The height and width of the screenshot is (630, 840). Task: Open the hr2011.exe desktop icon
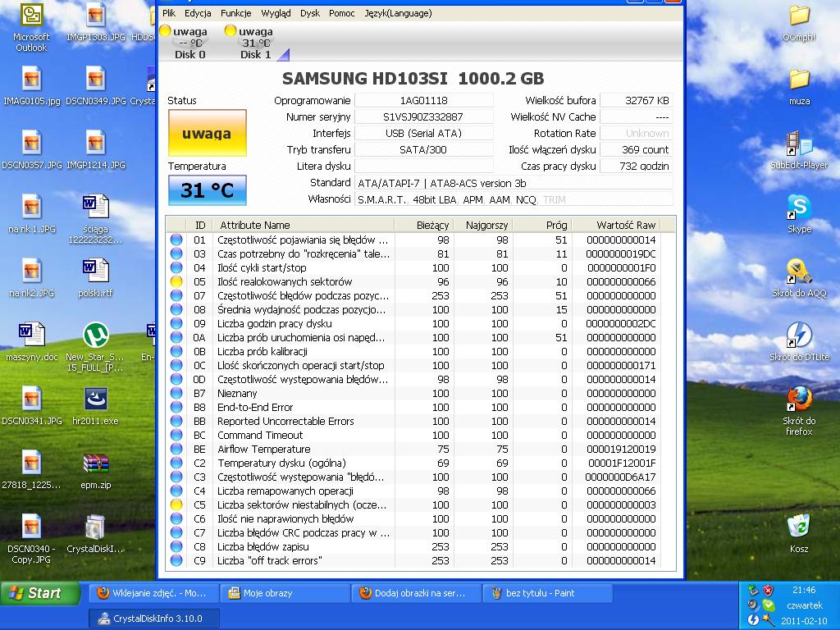(x=95, y=406)
